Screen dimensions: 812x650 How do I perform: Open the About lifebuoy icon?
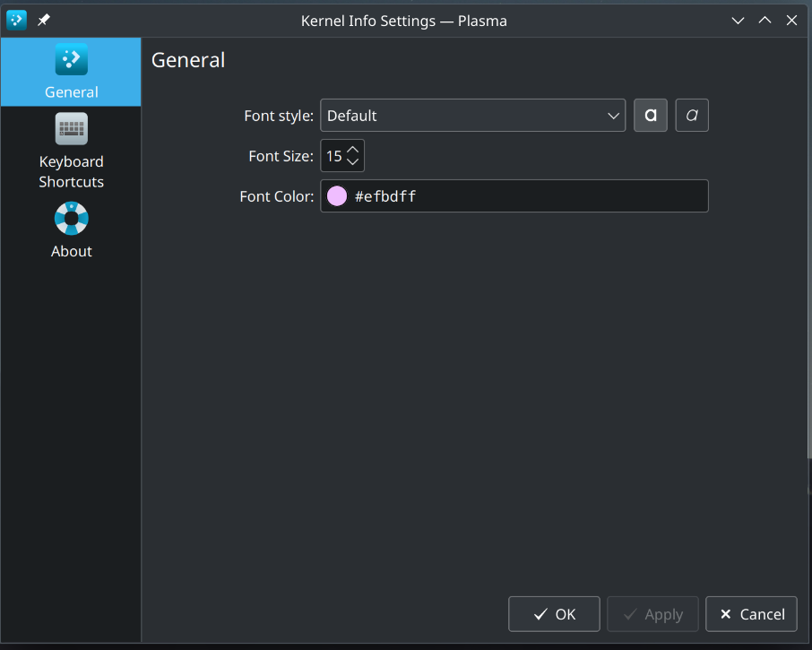(72, 219)
